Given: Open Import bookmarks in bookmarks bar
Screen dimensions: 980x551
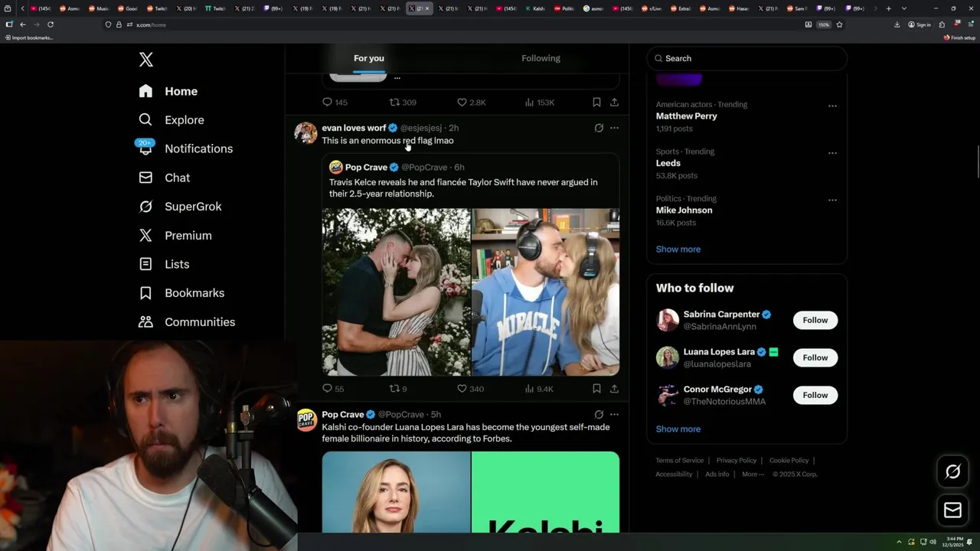Looking at the screenshot, I should [29, 37].
